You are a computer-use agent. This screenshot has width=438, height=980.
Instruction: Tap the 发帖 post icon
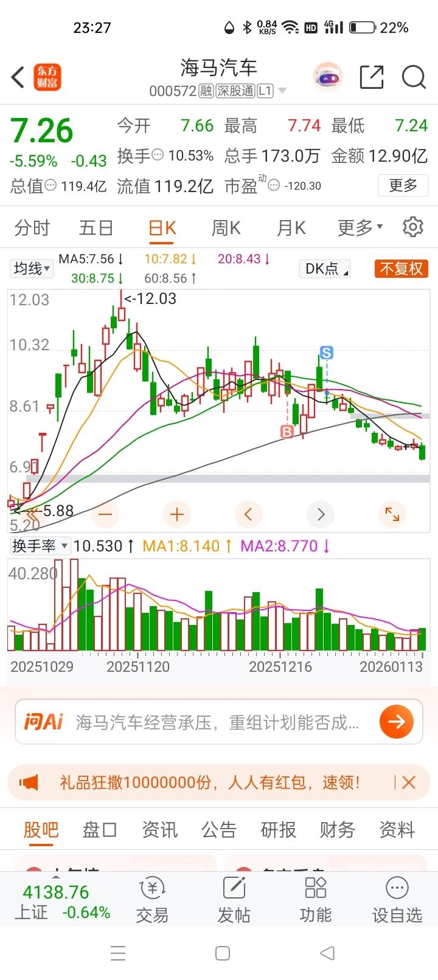234,900
